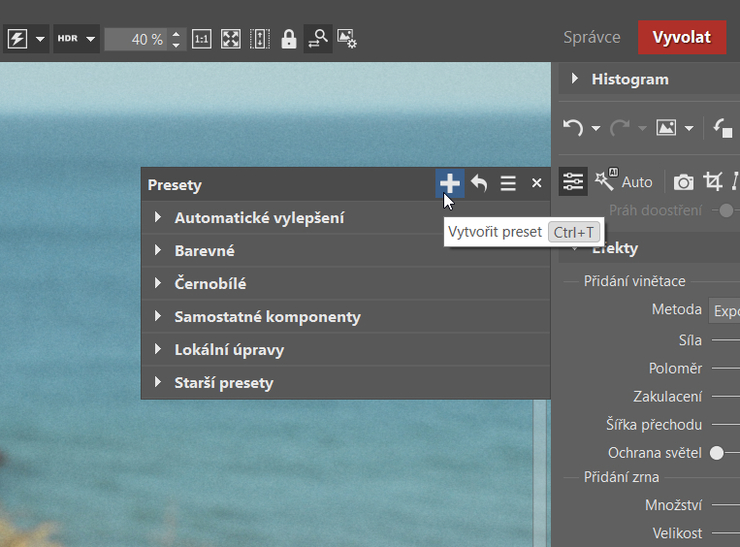Switch to the Vyvolat module tab
Viewport: 740px width, 547px height.
pos(681,37)
